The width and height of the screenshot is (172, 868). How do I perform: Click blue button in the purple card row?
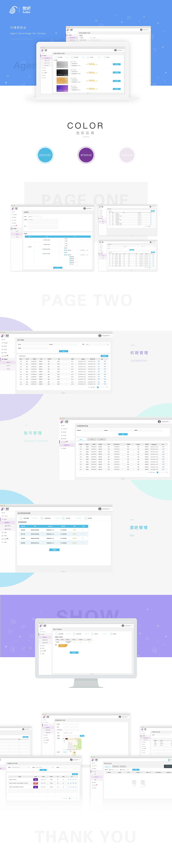pos(117,89)
